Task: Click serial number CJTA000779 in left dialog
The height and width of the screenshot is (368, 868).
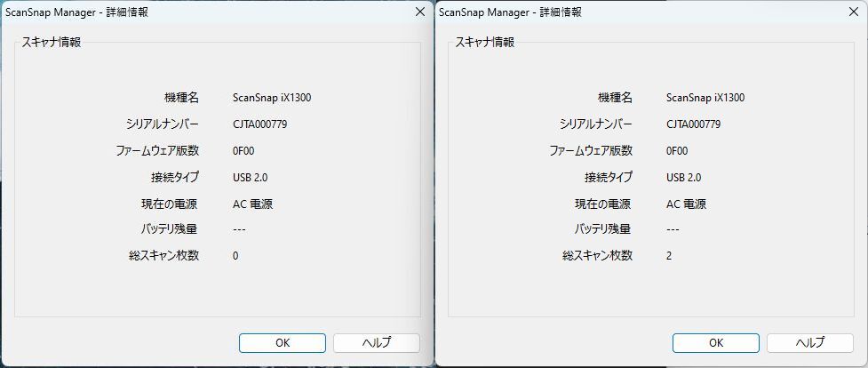Action: click(259, 124)
